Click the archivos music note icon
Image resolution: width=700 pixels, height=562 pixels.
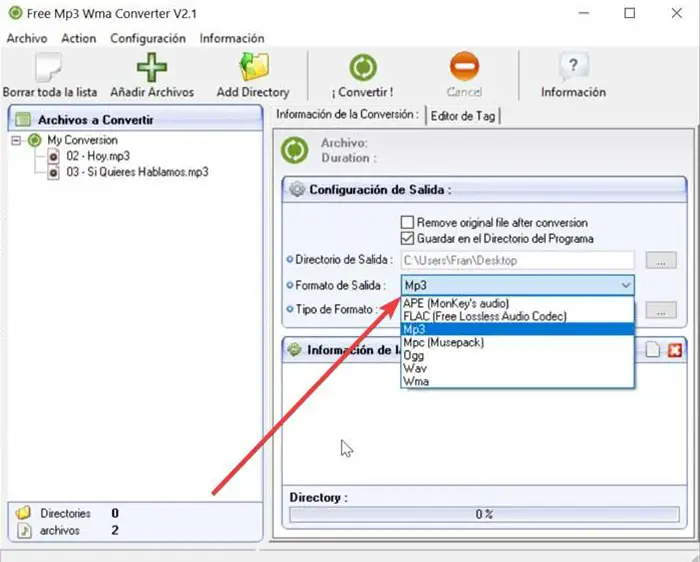(x=24, y=530)
